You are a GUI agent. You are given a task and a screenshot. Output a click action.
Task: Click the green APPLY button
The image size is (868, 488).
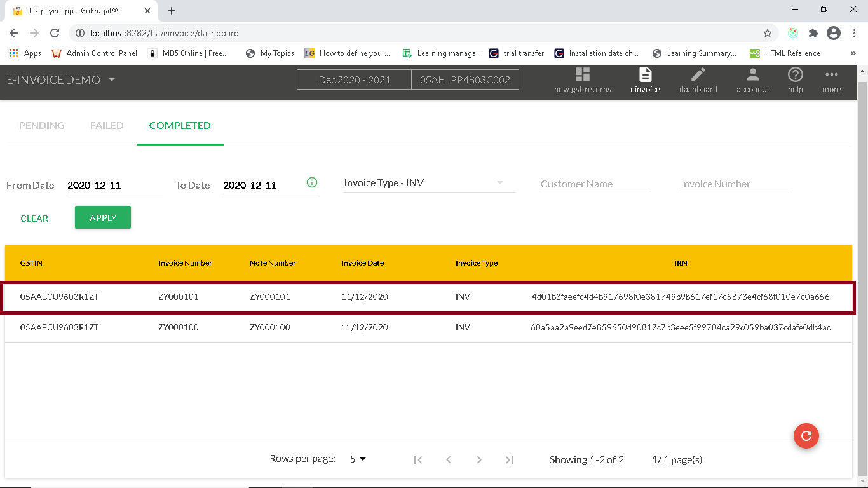103,218
